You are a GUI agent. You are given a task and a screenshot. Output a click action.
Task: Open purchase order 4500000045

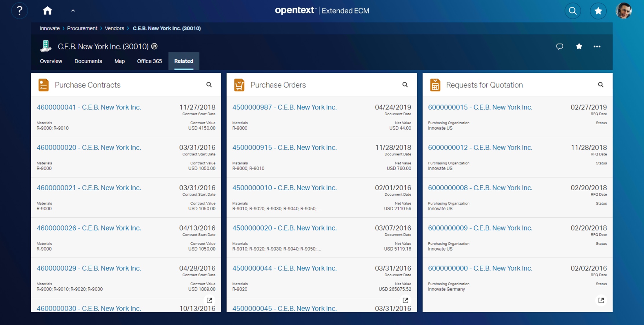point(284,308)
